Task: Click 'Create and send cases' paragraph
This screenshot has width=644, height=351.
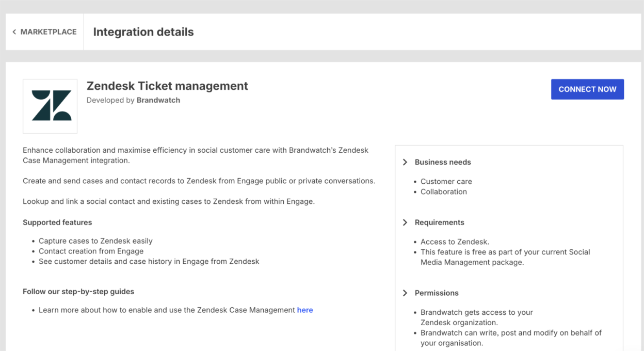Action: pos(199,181)
